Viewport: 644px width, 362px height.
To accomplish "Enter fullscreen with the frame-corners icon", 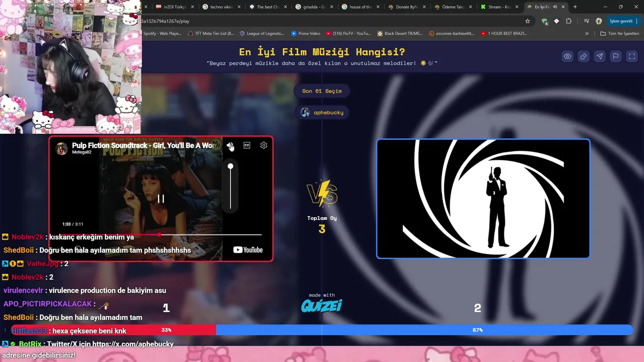I will tap(631, 56).
